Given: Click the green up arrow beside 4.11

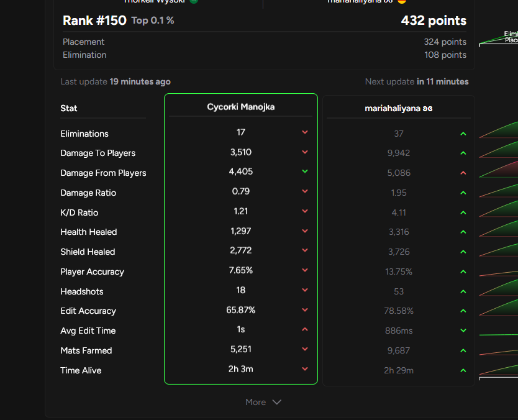Looking at the screenshot, I should coord(463,212).
